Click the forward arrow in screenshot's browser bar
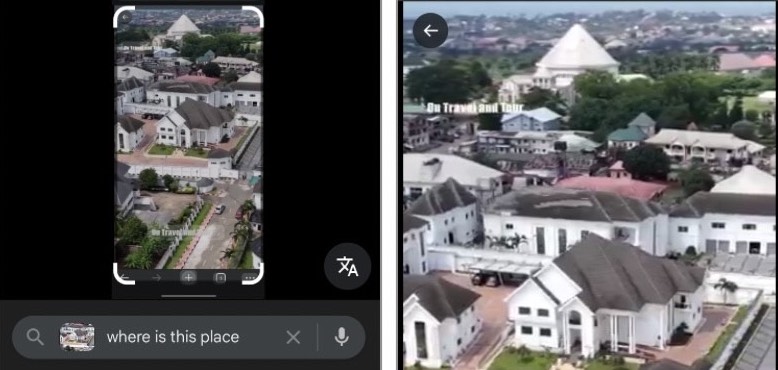The height and width of the screenshot is (370, 778). pyautogui.click(x=156, y=278)
